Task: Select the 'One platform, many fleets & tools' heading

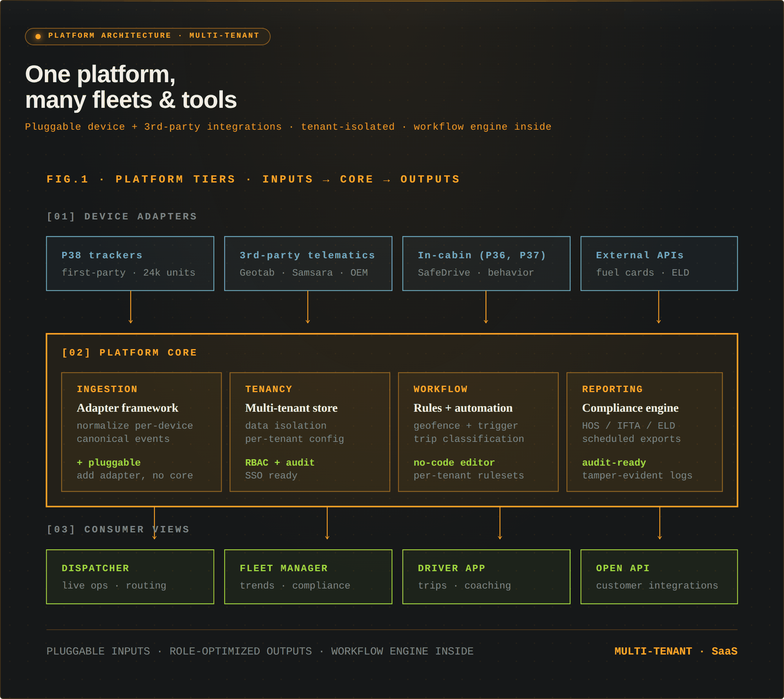Action: [x=131, y=87]
